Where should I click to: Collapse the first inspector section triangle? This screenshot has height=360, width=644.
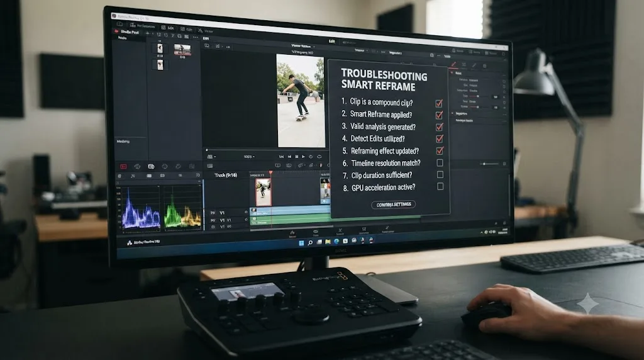pos(452,73)
